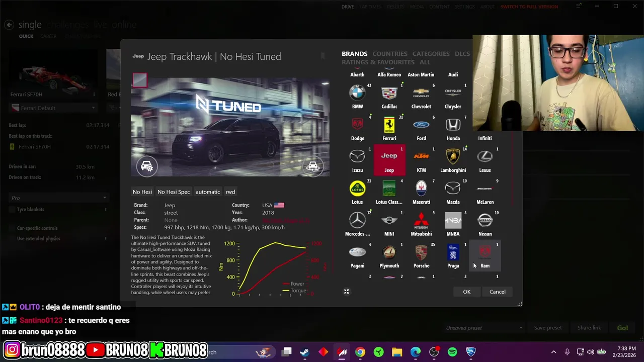Show hidden system tray icons
The width and height of the screenshot is (644, 362).
pyautogui.click(x=554, y=352)
